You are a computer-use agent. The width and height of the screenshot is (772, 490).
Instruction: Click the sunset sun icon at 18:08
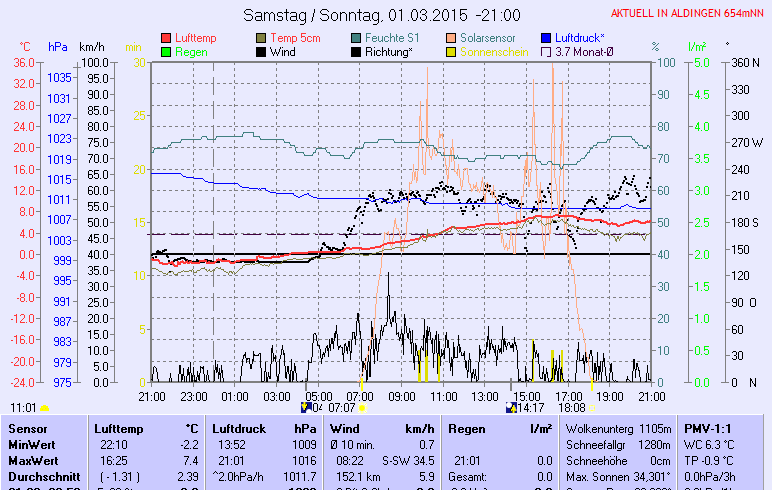pyautogui.click(x=592, y=408)
